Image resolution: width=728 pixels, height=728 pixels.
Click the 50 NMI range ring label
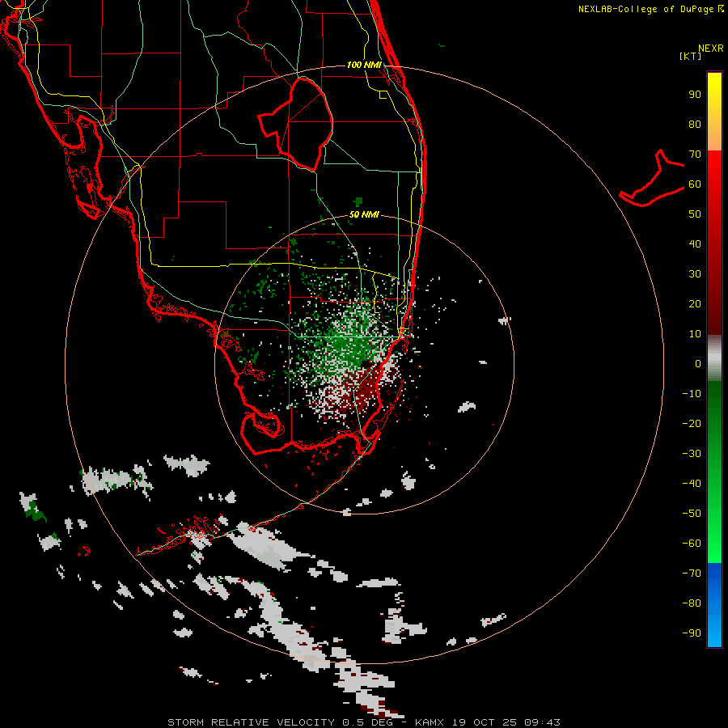click(x=364, y=214)
